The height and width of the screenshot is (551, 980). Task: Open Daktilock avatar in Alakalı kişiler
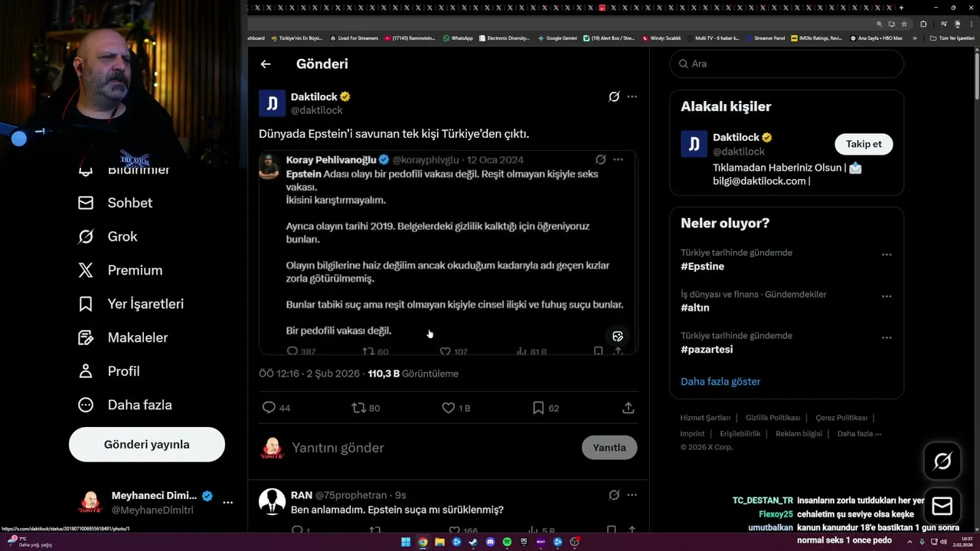[694, 144]
